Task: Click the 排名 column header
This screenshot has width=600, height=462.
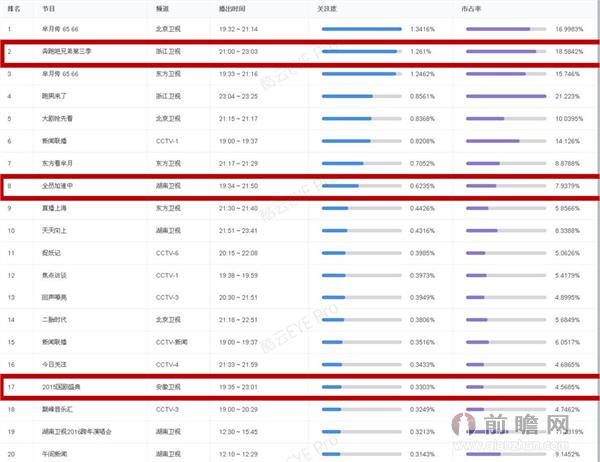Action: click(x=14, y=8)
